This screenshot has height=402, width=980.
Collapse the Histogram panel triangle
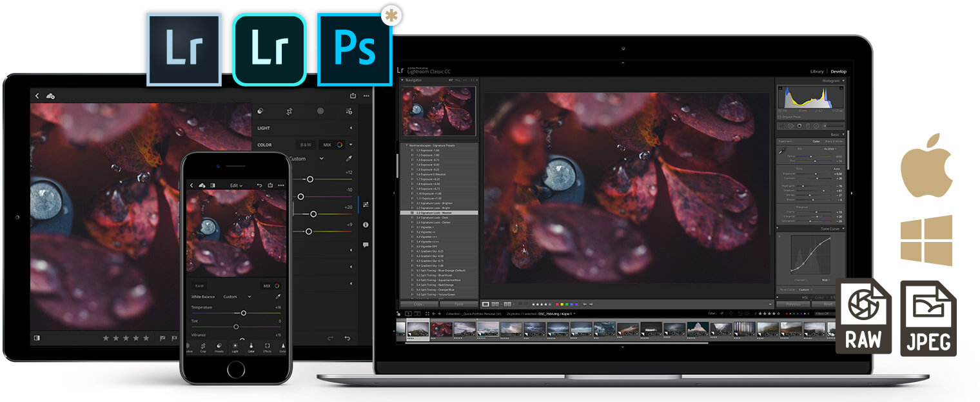coord(843,81)
